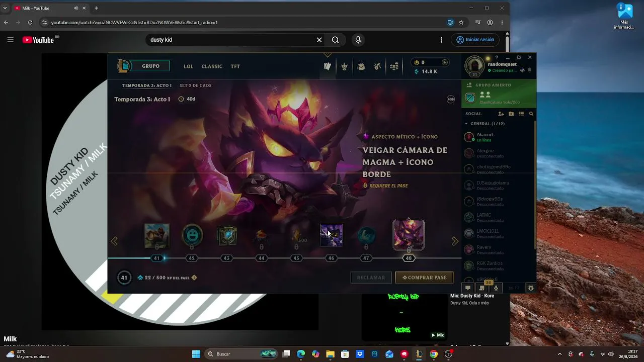Select the Set 2 de Caos subtab
The width and height of the screenshot is (644, 362).
click(196, 85)
